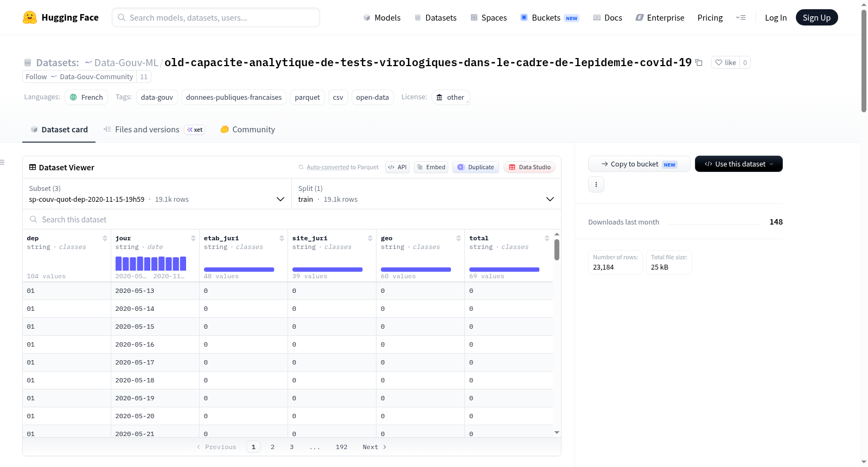Go to Models in top navigation
Viewport: 868px width, 467px height.
(382, 17)
